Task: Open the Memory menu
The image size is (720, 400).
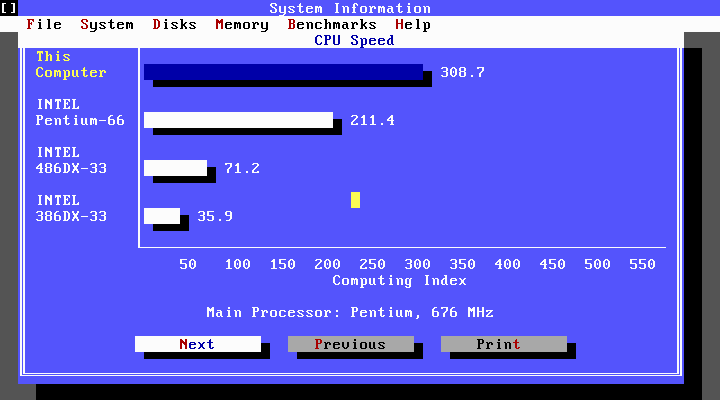Action: [242, 24]
